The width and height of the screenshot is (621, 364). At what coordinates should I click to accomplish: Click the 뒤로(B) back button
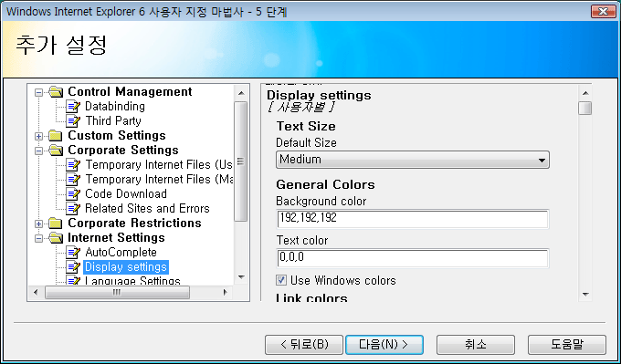coord(304,345)
